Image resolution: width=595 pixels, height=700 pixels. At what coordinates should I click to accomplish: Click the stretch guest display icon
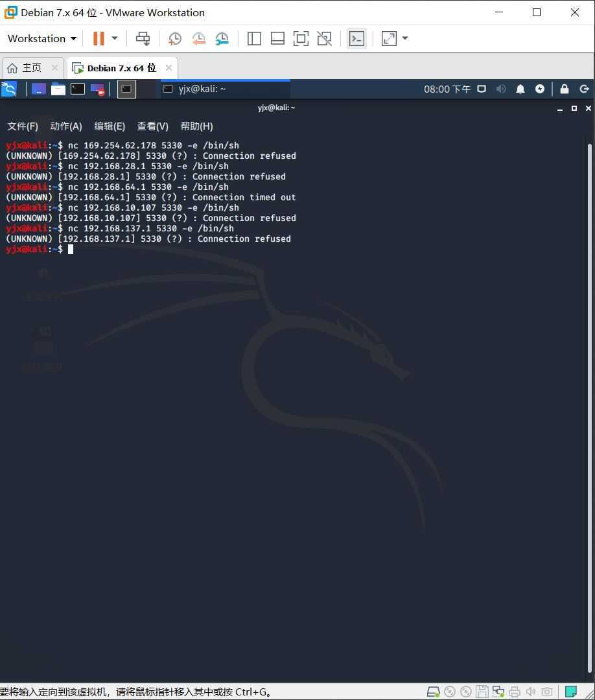(390, 38)
